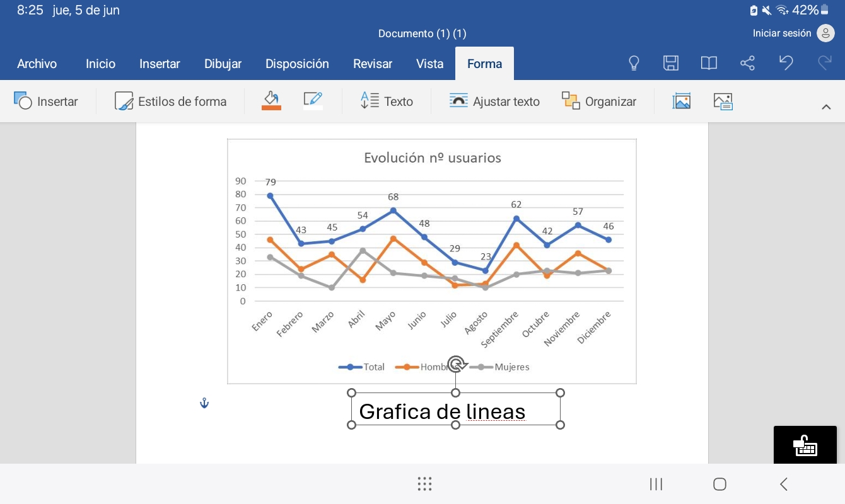This screenshot has height=504, width=845.
Task: Click the picture icon next to Organizar
Action: coord(682,101)
